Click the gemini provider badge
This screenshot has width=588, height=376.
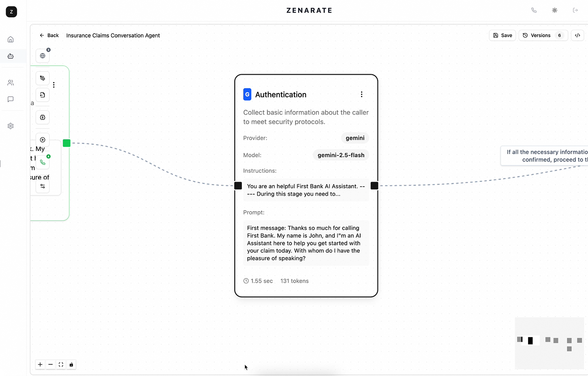coord(355,138)
